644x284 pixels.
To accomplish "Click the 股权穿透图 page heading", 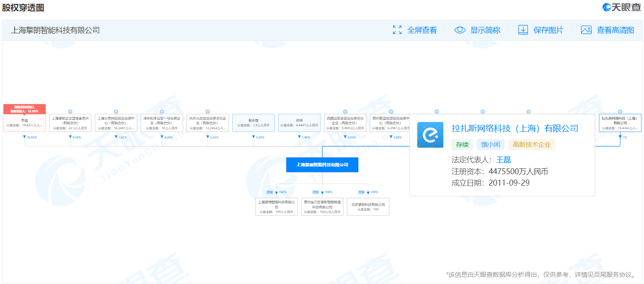I will coord(23,8).
